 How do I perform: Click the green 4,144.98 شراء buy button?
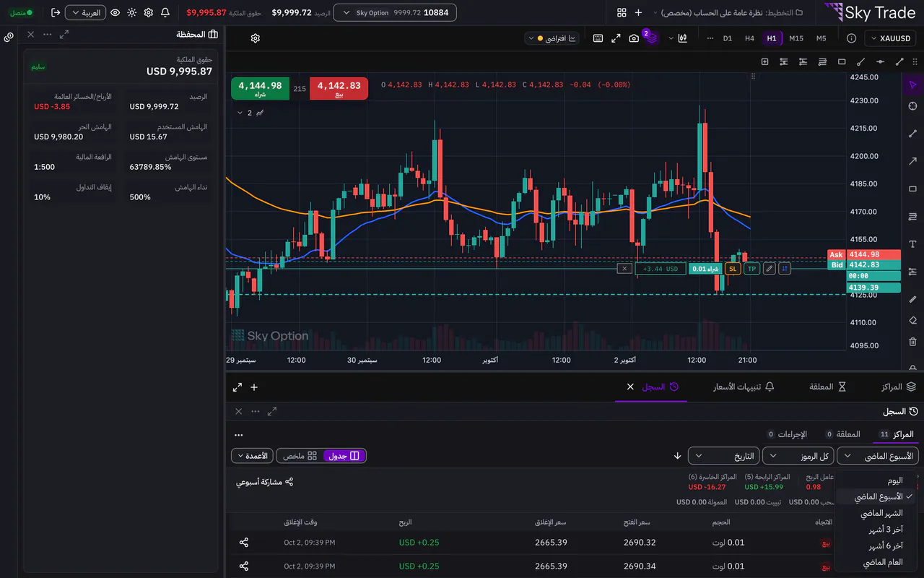click(x=260, y=89)
